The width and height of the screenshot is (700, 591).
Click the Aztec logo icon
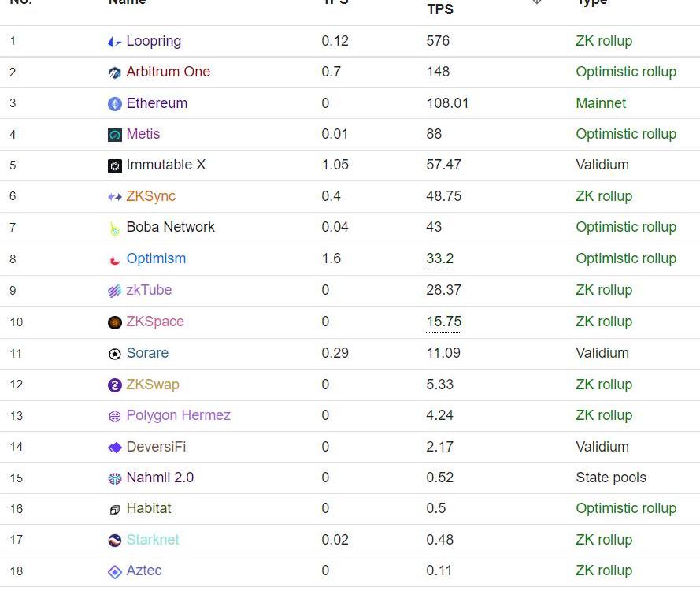coord(115,571)
